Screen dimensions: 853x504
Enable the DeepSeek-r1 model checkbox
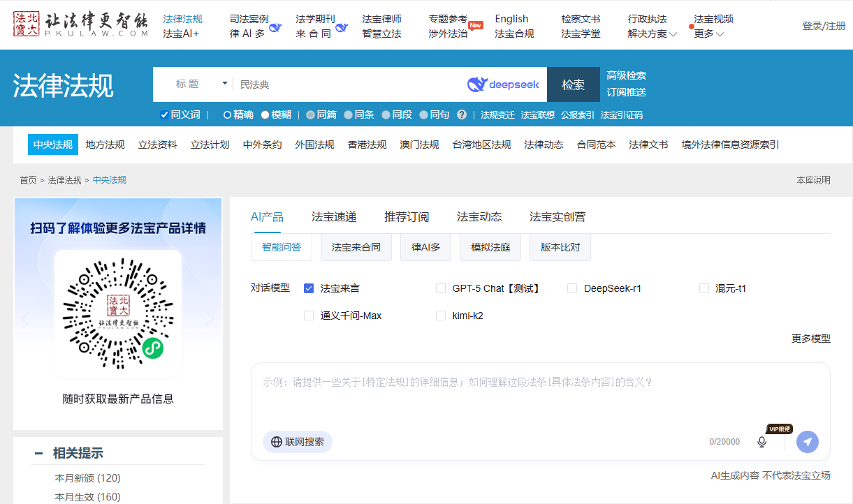coord(572,288)
